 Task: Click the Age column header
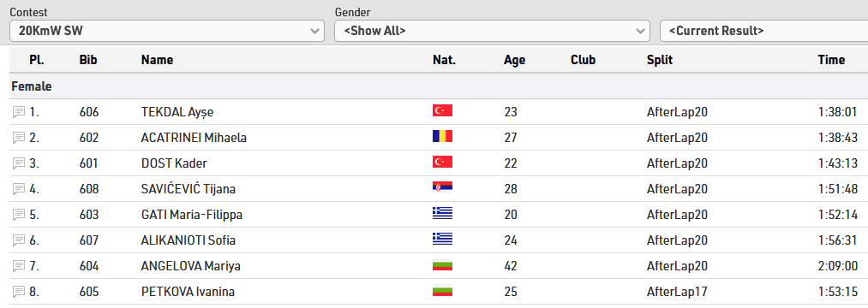click(515, 60)
